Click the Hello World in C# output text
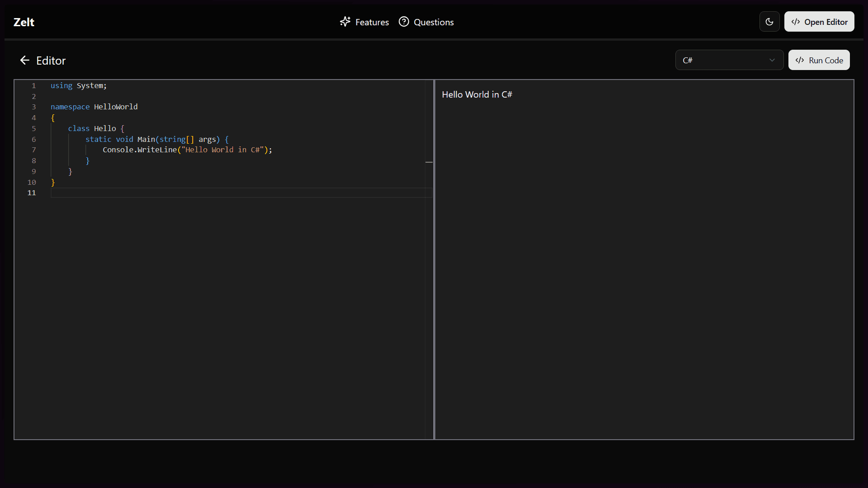The height and width of the screenshot is (488, 868). [477, 94]
